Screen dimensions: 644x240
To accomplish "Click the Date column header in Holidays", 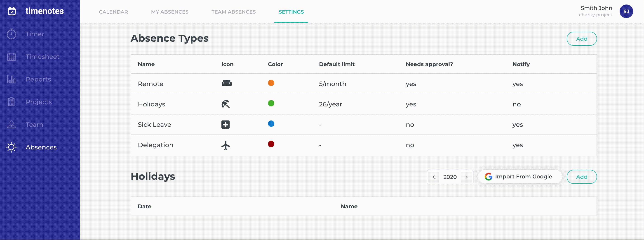I will [144, 206].
